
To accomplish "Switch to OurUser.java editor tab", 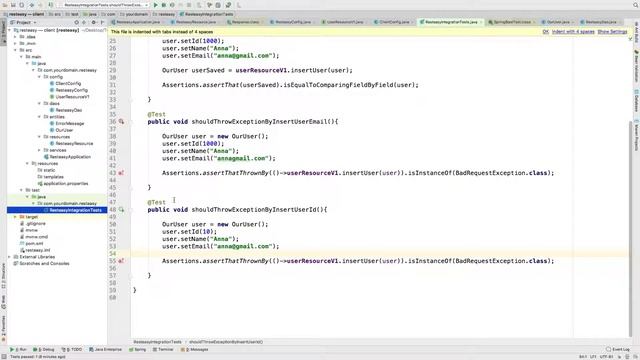I will point(558,22).
